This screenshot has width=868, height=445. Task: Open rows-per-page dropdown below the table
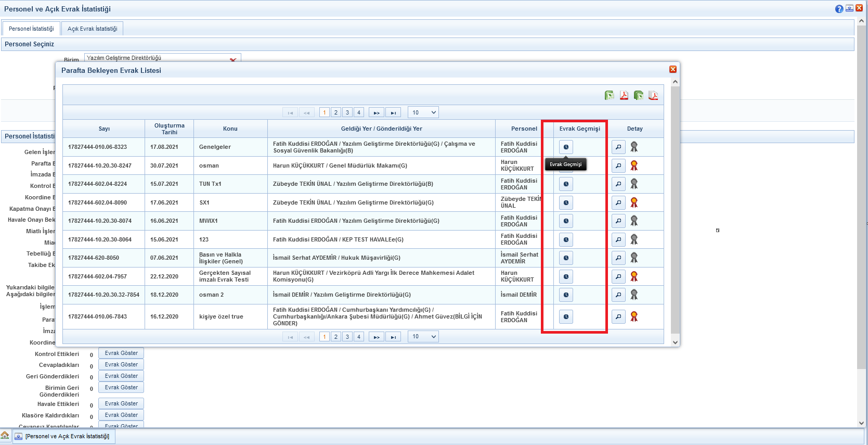(x=423, y=337)
